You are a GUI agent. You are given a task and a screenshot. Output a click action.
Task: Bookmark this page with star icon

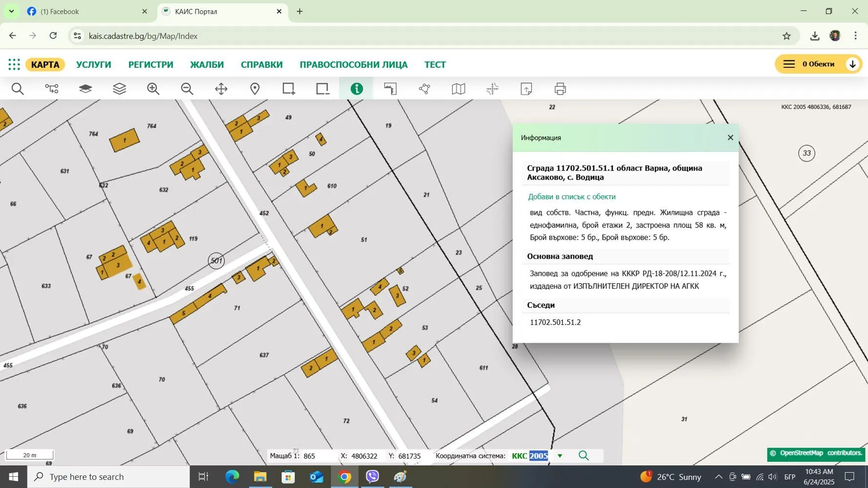pyautogui.click(x=786, y=36)
